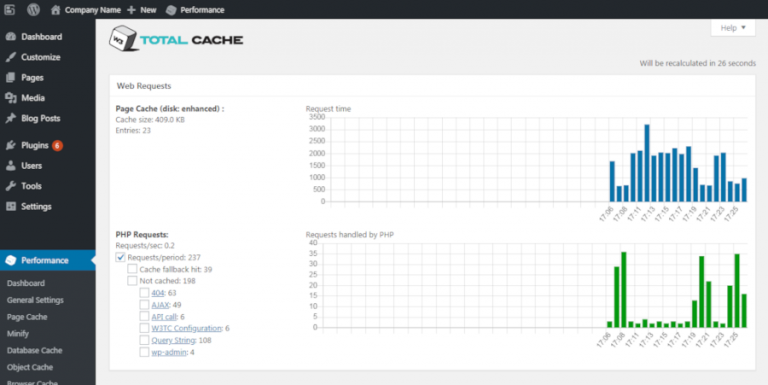Click the Plugins plug icon
The height and width of the screenshot is (385, 768).
pyautogui.click(x=11, y=145)
